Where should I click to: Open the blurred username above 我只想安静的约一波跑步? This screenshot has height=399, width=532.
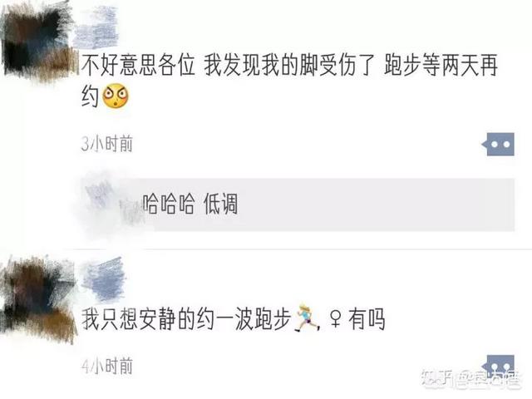[x=103, y=280]
